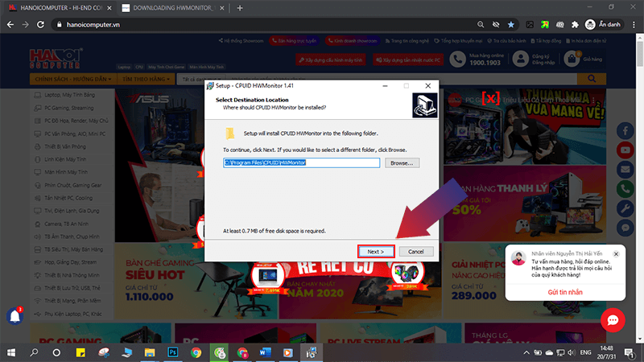Screen dimensions: 644x362
Task: Bookmark page with the star icon
Action: pyautogui.click(x=511, y=25)
